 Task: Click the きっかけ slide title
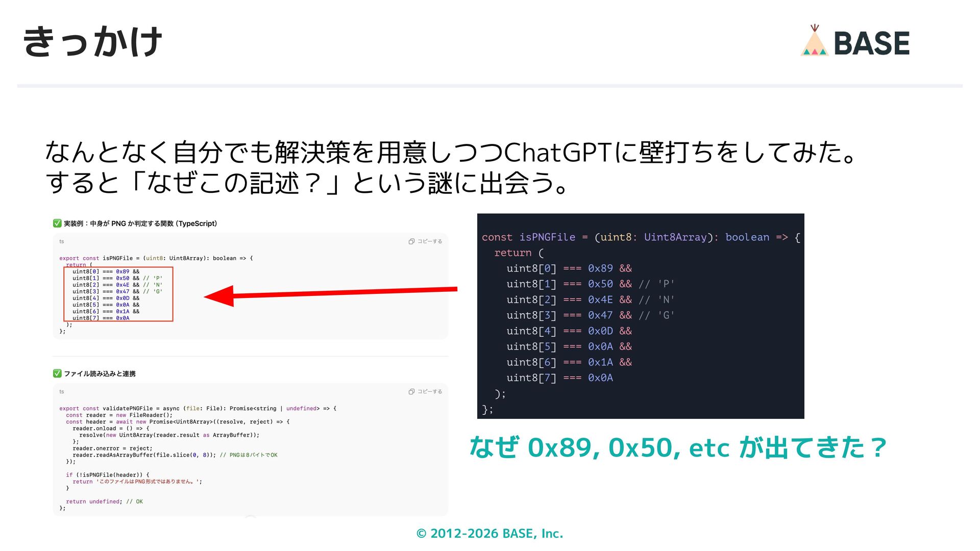93,42
